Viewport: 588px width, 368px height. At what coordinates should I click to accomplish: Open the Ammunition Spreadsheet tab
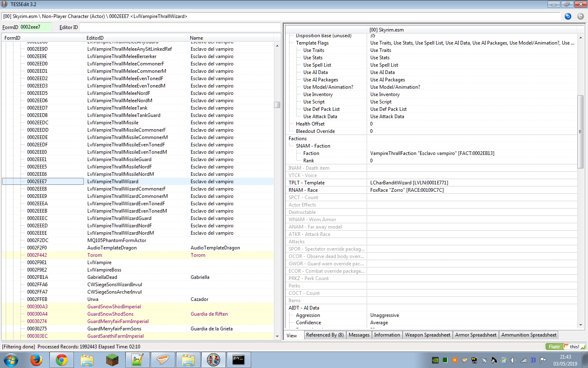[x=529, y=335]
